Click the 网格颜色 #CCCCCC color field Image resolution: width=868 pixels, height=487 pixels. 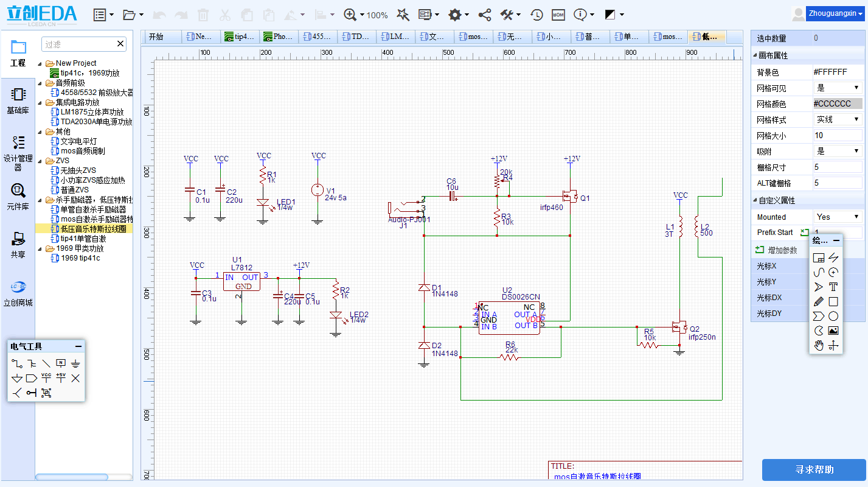pyautogui.click(x=838, y=103)
